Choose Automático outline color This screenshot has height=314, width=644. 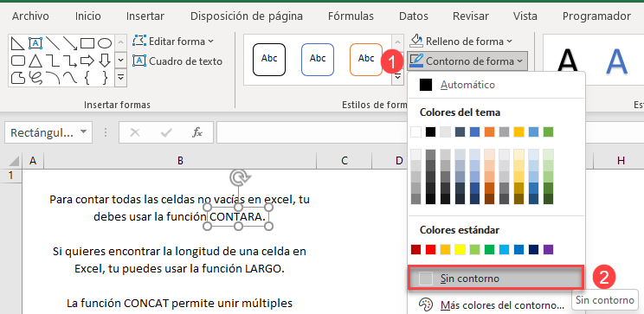[496, 85]
